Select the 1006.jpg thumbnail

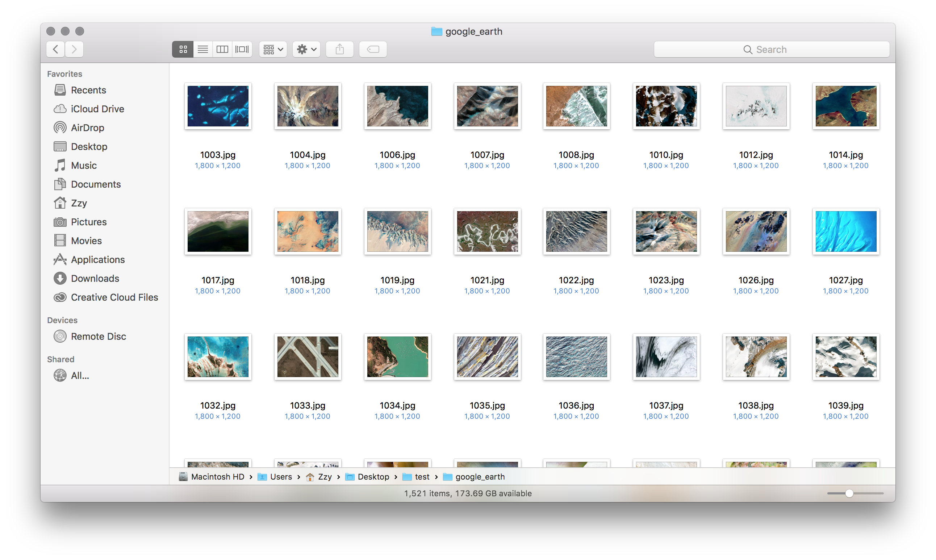(x=398, y=106)
